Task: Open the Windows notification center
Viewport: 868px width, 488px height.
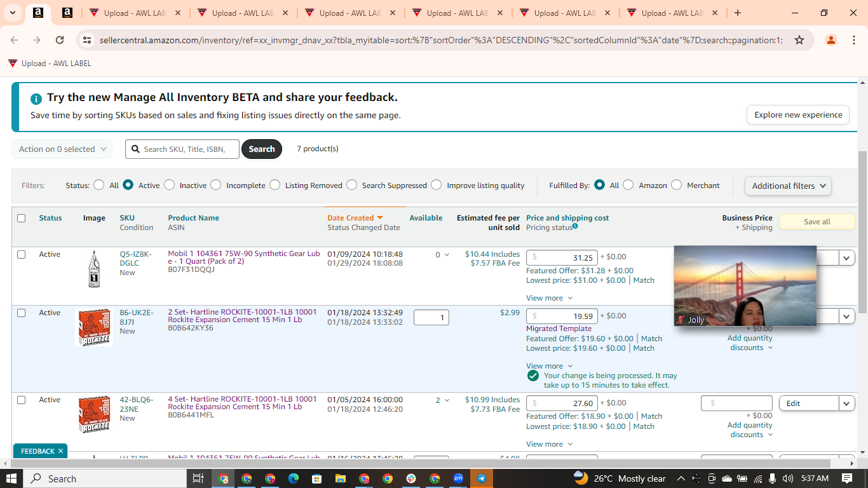Action: pyautogui.click(x=847, y=478)
